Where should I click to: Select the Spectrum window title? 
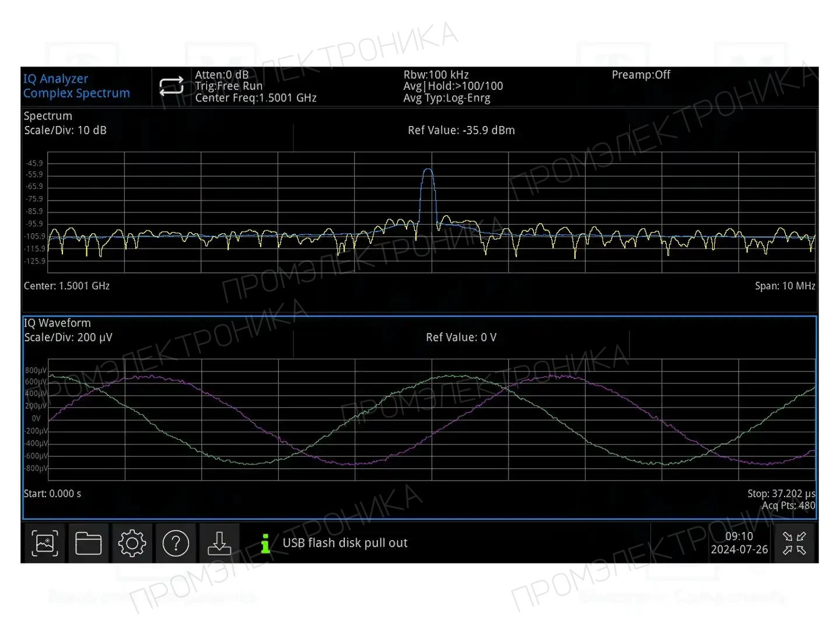(x=48, y=116)
